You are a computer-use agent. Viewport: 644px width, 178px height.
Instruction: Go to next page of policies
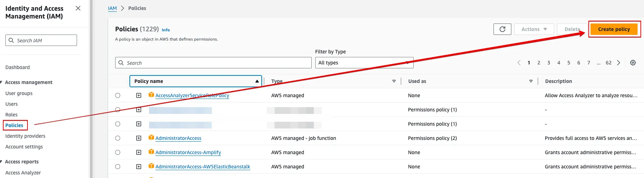click(619, 63)
